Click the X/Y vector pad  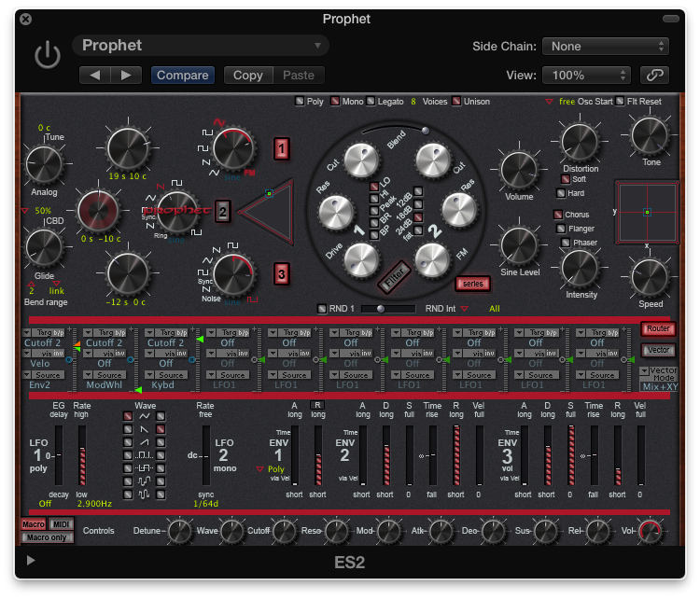[x=647, y=213]
